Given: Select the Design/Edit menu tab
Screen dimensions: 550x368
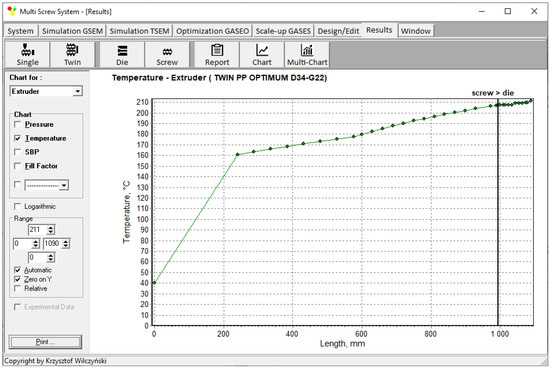Looking at the screenshot, I should [x=338, y=31].
